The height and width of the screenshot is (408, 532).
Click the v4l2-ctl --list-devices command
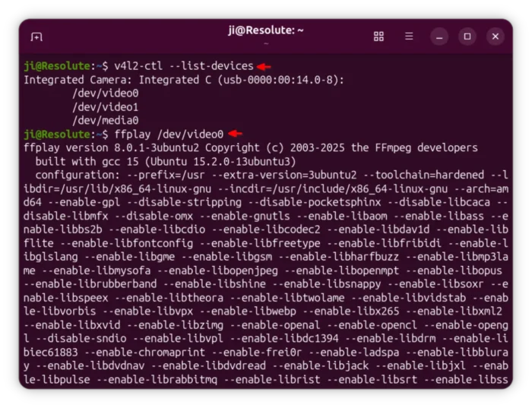[184, 66]
